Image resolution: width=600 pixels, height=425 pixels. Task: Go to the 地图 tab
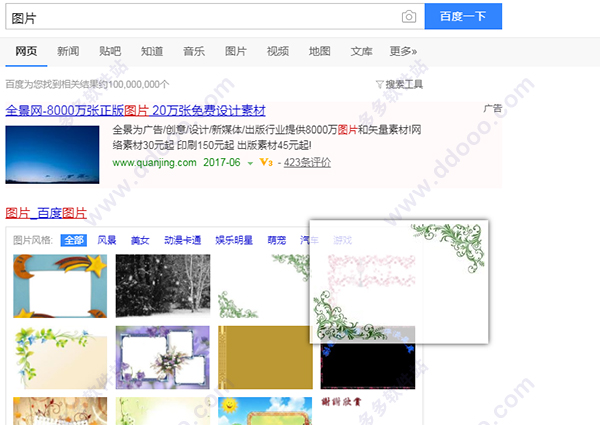(320, 51)
